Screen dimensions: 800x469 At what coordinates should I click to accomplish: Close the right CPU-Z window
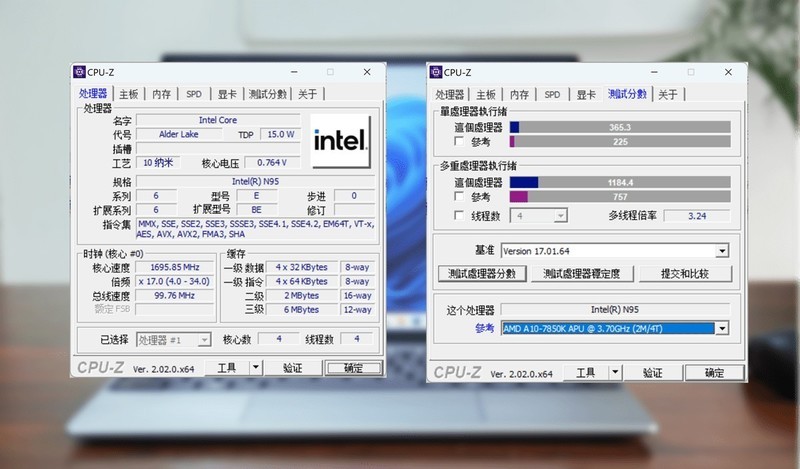click(728, 72)
